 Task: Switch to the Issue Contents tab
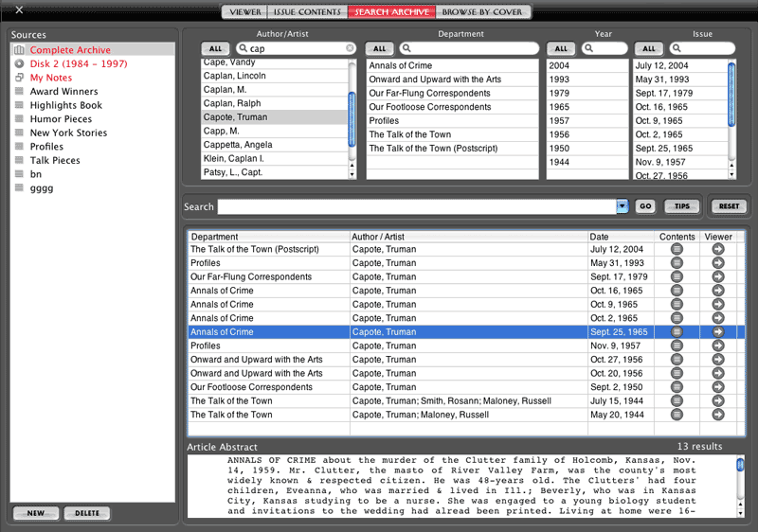click(x=307, y=12)
